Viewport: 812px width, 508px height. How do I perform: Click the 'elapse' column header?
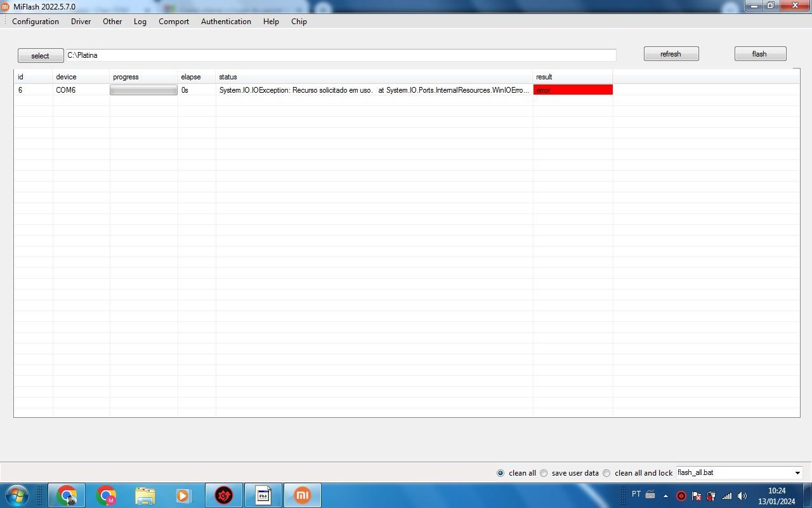(x=197, y=77)
